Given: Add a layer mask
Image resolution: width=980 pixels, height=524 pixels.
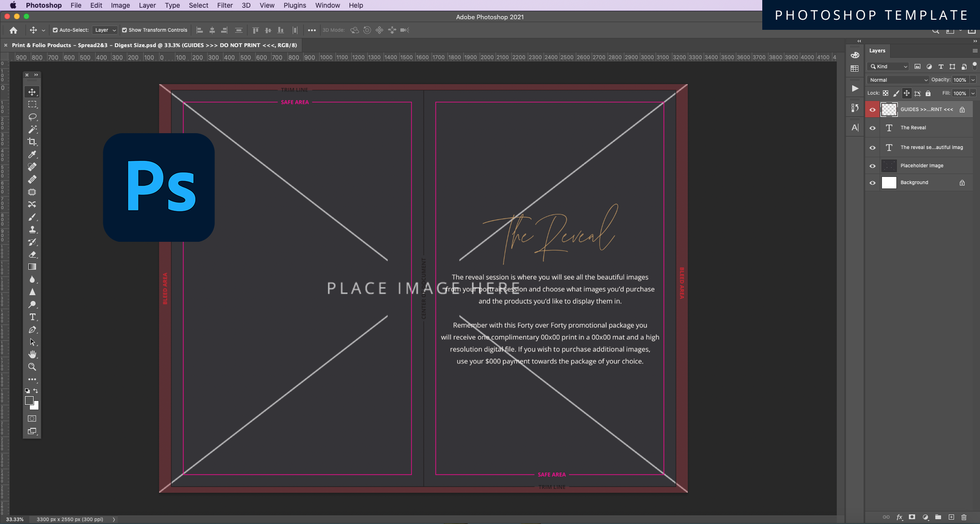Looking at the screenshot, I should tap(912, 516).
